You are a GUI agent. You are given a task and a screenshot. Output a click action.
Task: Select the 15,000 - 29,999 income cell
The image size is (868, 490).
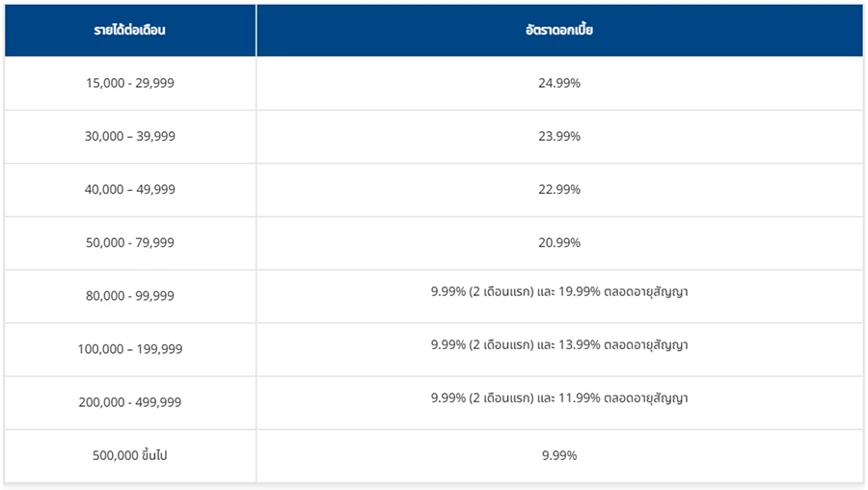point(130,83)
